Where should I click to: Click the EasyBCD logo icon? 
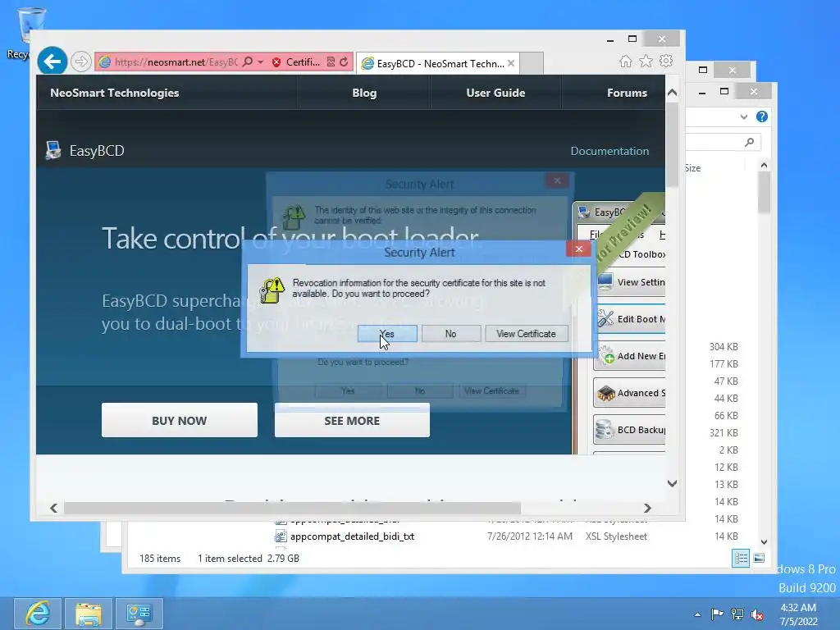(x=53, y=151)
